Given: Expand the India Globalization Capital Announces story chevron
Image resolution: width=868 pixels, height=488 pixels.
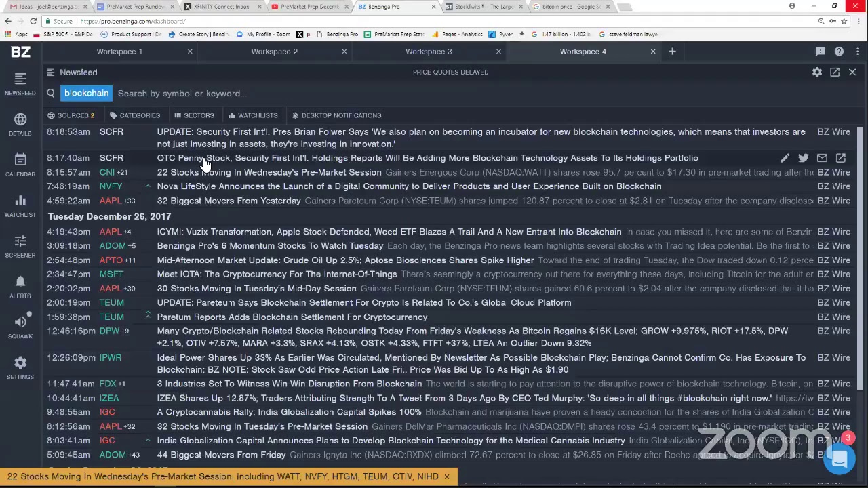Looking at the screenshot, I should click(x=148, y=440).
